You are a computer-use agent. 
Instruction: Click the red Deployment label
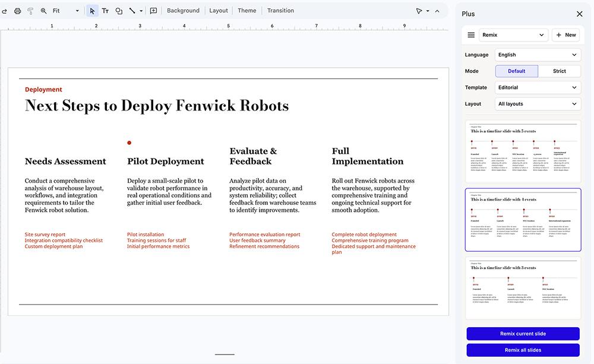(x=43, y=90)
